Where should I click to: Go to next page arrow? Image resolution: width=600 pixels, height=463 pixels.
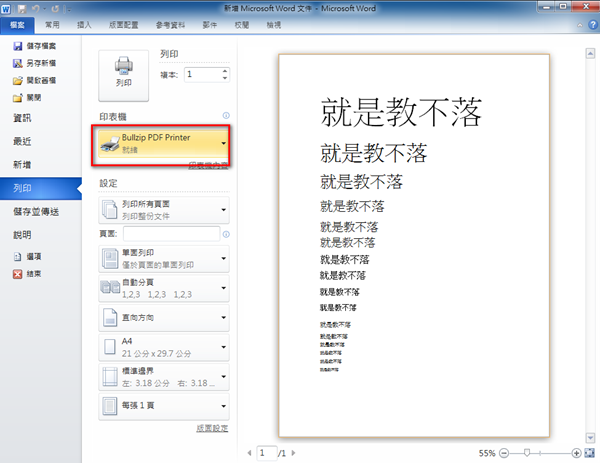click(x=293, y=453)
